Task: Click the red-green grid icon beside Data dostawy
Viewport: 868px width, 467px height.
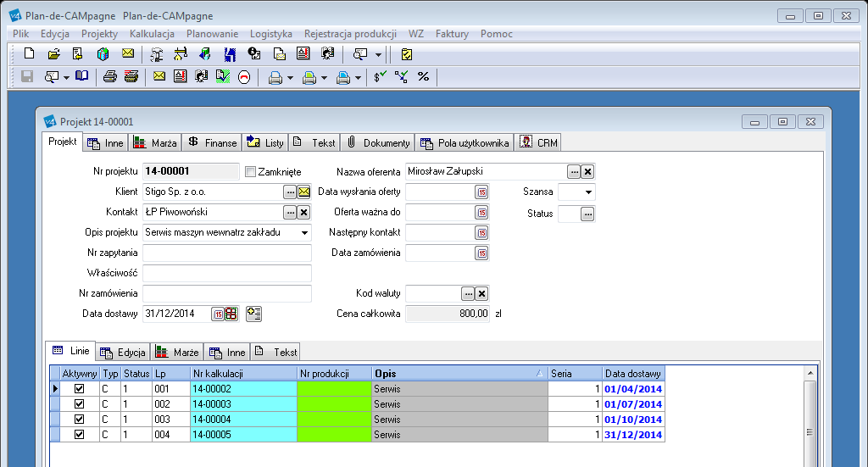Action: (231, 314)
